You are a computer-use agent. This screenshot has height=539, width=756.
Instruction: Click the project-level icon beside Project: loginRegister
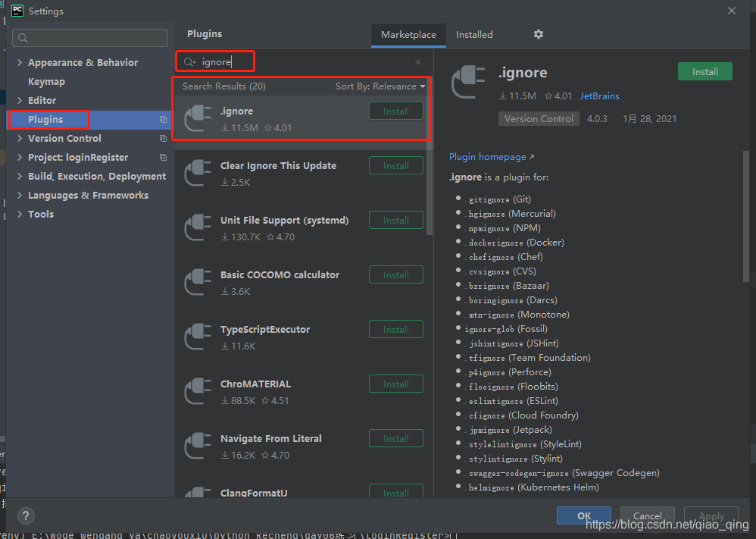point(163,158)
